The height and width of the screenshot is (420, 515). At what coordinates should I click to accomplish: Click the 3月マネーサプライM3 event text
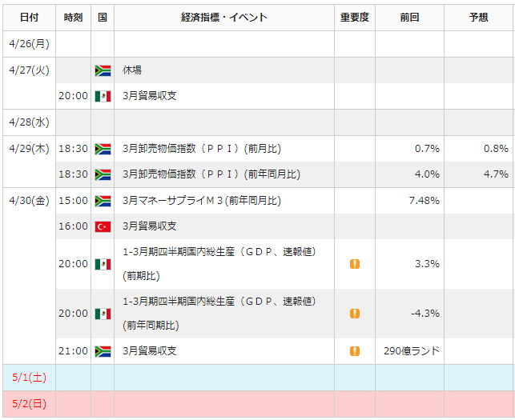pos(202,201)
